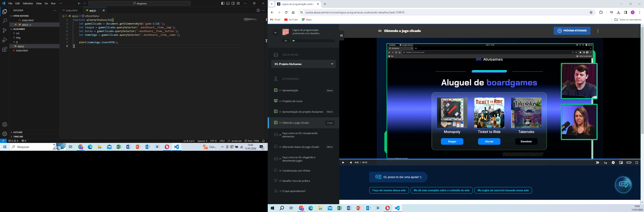Screen dimensions: 644x212
Task: Toggle VS Code primary side bar
Action: (223, 4)
